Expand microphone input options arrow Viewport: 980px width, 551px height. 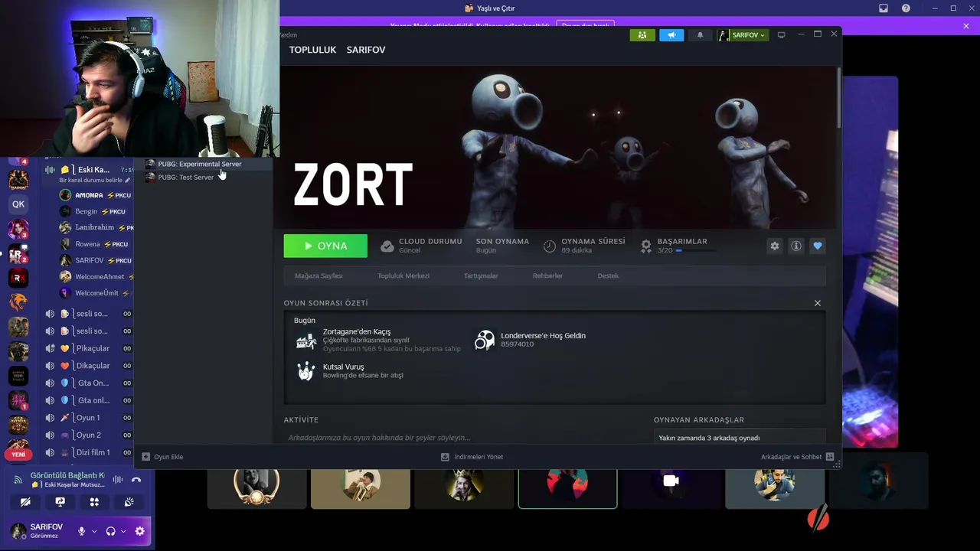click(94, 531)
